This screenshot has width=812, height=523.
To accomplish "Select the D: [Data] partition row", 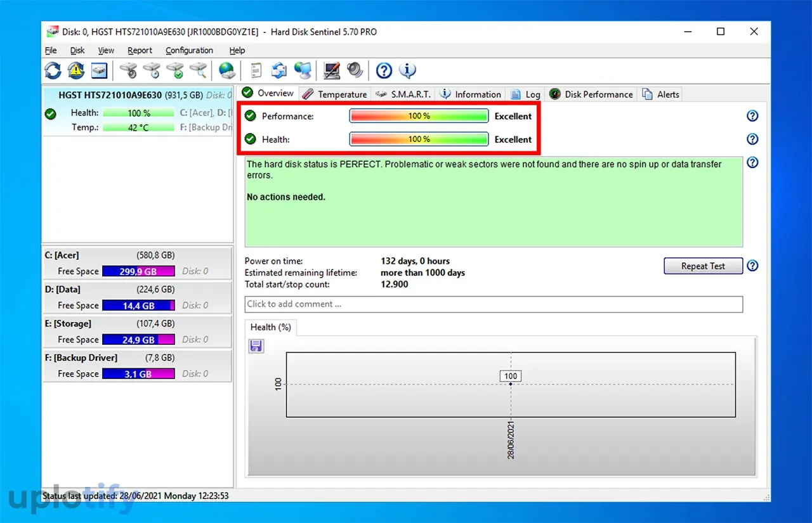I will [x=138, y=297].
